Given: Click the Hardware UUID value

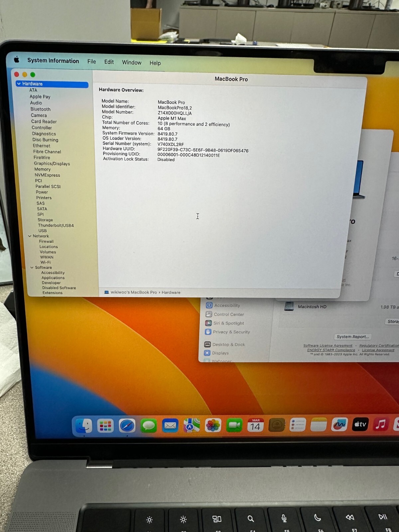Looking at the screenshot, I should point(203,150).
